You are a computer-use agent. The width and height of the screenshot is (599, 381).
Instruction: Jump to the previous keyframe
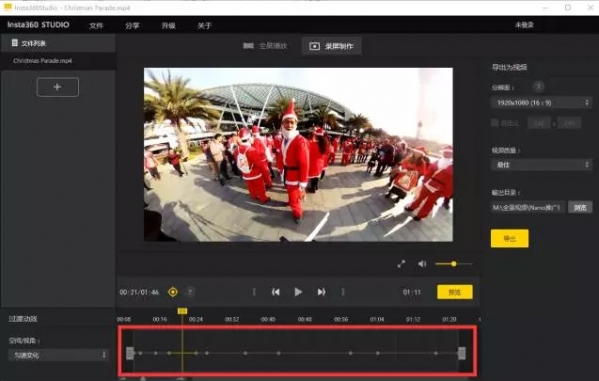pyautogui.click(x=275, y=292)
